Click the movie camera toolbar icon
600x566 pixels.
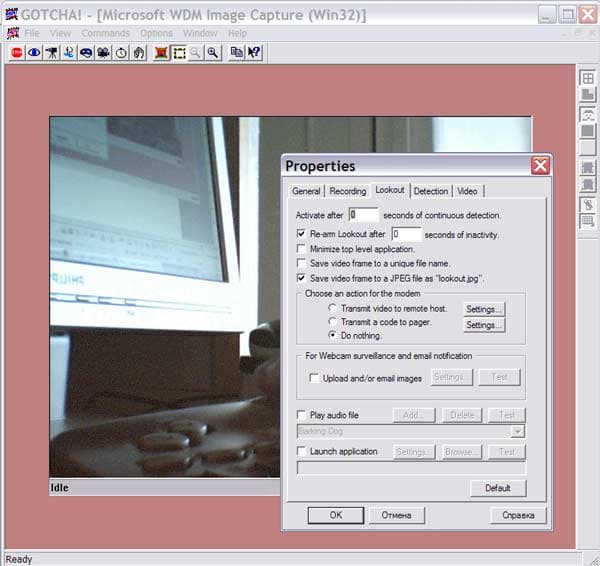(x=104, y=52)
